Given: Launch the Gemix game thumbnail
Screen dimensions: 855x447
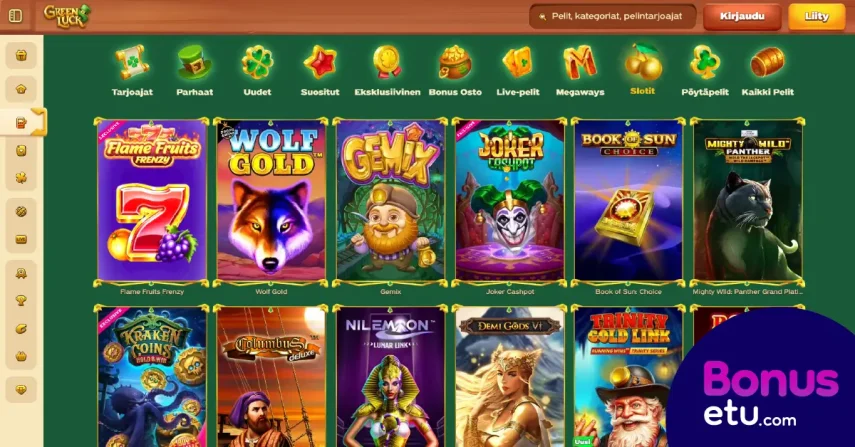Looking at the screenshot, I should [x=390, y=201].
